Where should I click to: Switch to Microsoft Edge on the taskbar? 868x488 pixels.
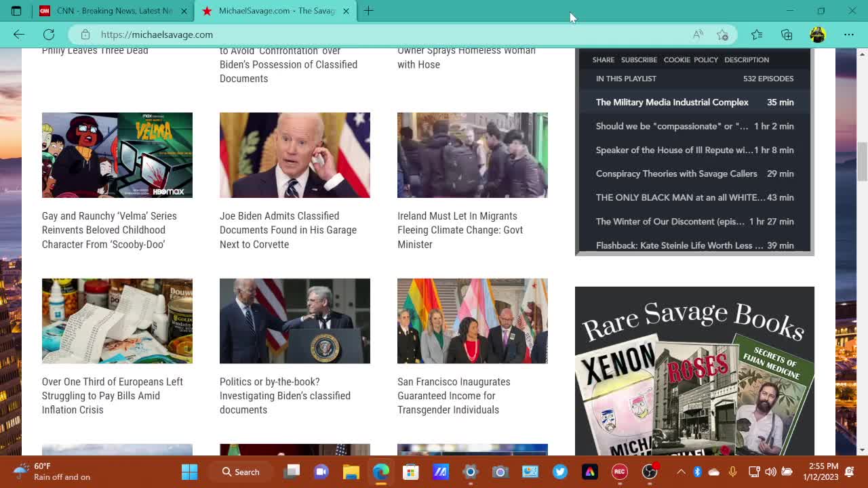[381, 472]
